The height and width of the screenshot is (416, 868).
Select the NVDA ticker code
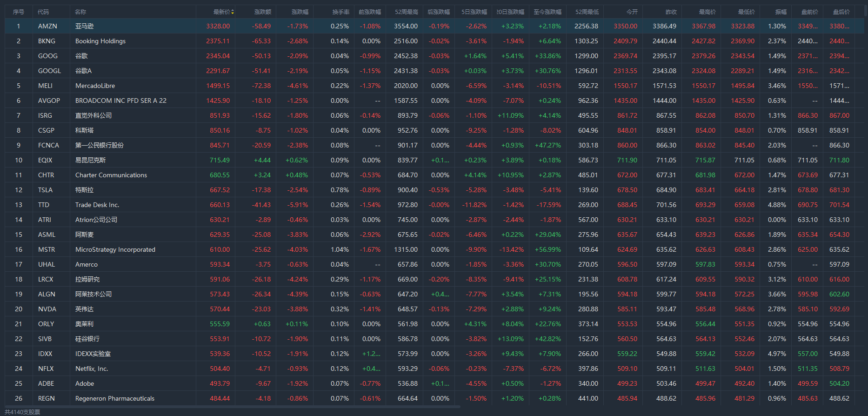(x=47, y=309)
